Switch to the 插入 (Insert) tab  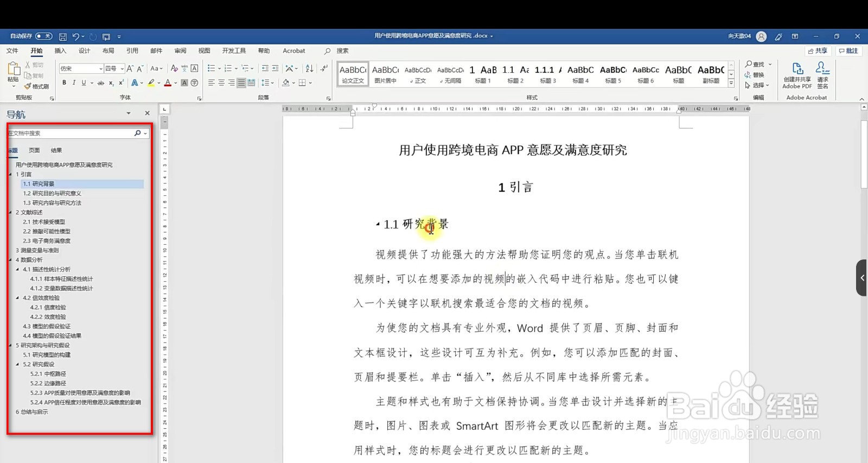60,51
